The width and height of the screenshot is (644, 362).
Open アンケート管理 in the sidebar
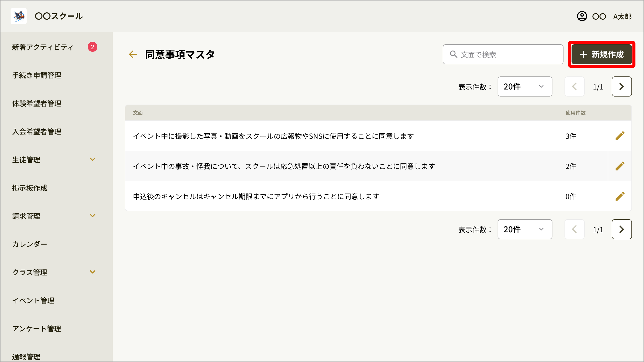(x=37, y=329)
